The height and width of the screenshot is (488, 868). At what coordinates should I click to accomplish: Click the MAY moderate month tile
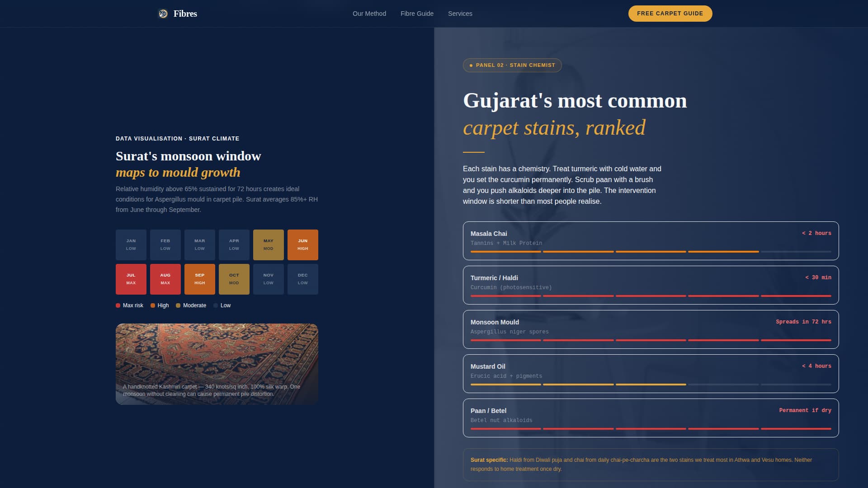pyautogui.click(x=269, y=245)
